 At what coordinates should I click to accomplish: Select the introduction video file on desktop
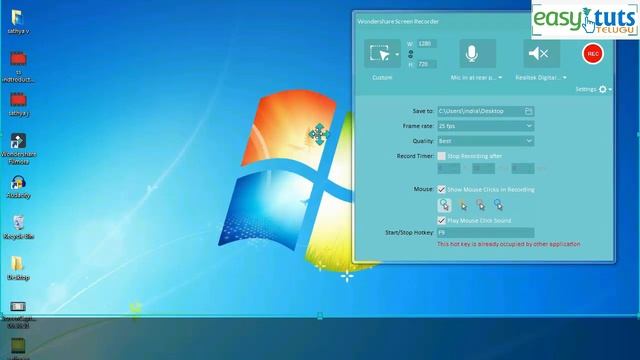pos(18,67)
